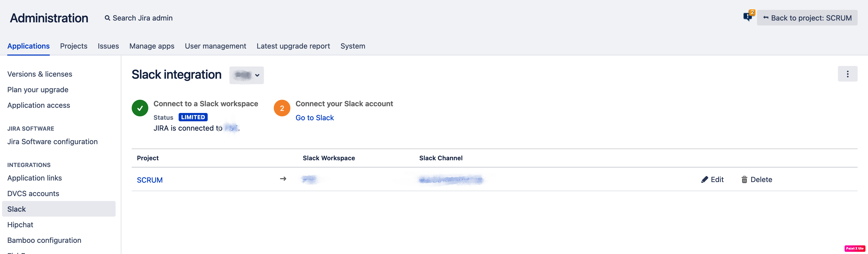Click the Slack integration page title
The height and width of the screenshot is (254, 868).
pos(177,75)
